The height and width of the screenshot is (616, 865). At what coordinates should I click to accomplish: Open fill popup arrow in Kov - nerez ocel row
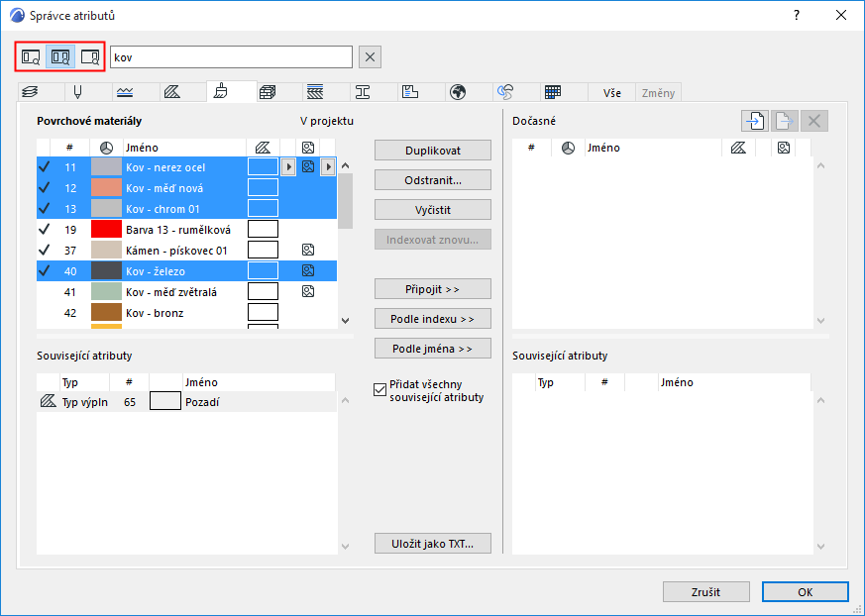[x=288, y=166]
